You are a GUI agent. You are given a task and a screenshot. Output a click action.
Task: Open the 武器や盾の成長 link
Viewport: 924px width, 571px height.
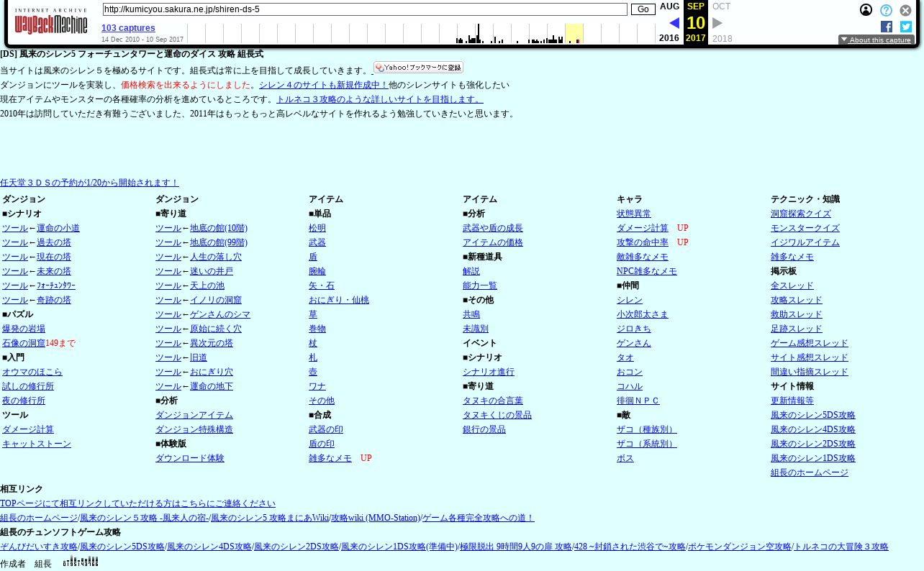click(x=493, y=228)
